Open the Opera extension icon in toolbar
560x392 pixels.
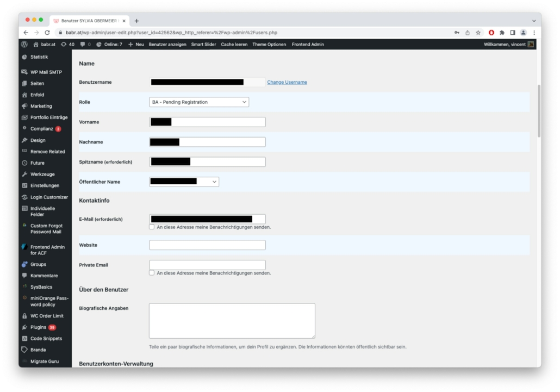(491, 33)
